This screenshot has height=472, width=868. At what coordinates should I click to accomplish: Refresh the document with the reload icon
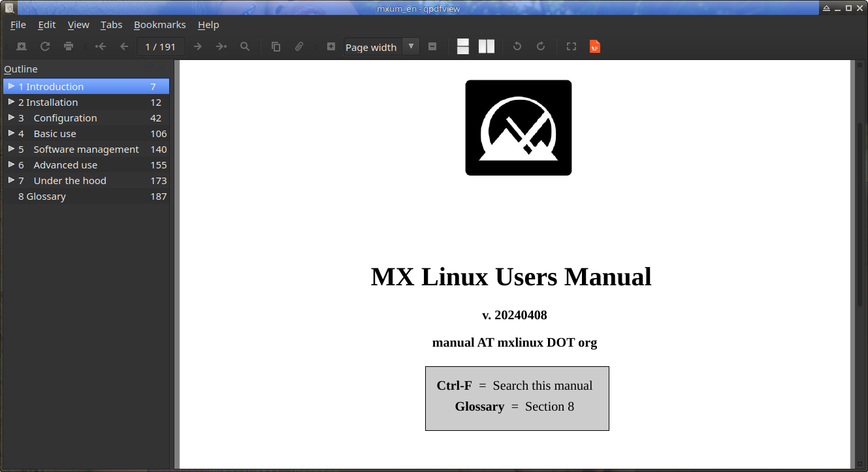[45, 46]
